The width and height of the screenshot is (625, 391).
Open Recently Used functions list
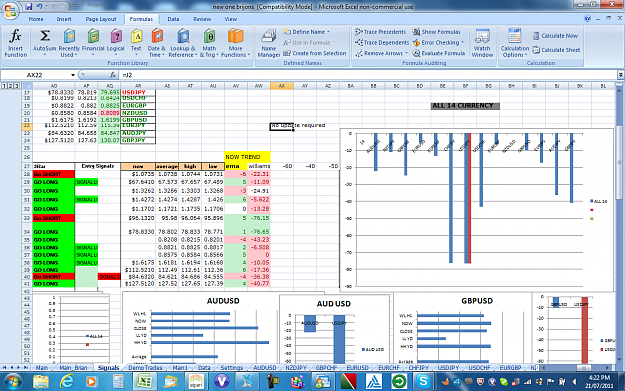[x=69, y=43]
